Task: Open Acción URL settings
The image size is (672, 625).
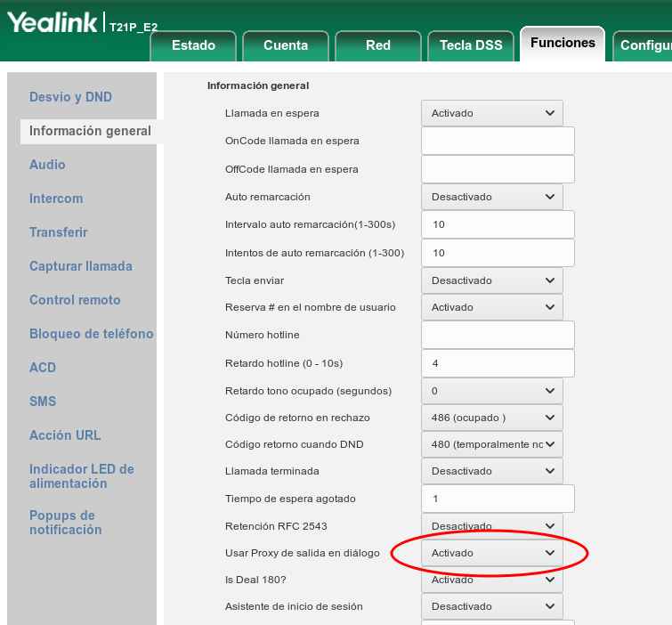Action: pyautogui.click(x=65, y=435)
